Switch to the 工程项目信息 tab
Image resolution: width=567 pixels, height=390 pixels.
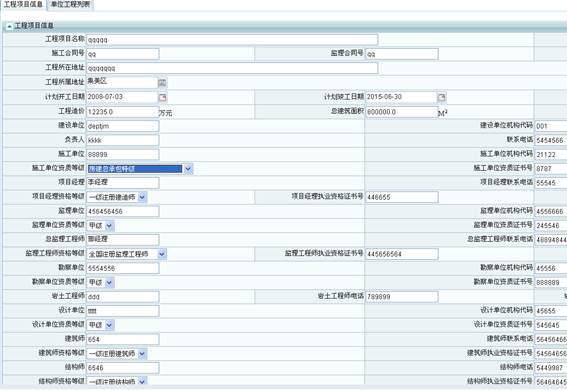(x=23, y=5)
